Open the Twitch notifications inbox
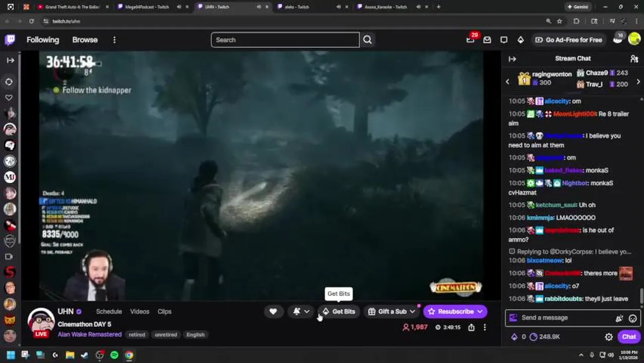Screen dimensions: 644x363 [x=487, y=40]
